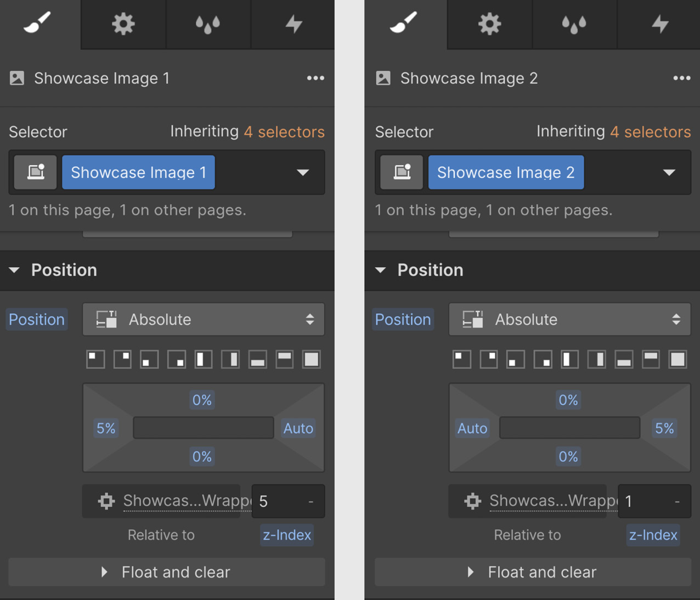The image size is (700, 600).
Task: Select the bottom-edge stretch position preset
Action: point(257,359)
